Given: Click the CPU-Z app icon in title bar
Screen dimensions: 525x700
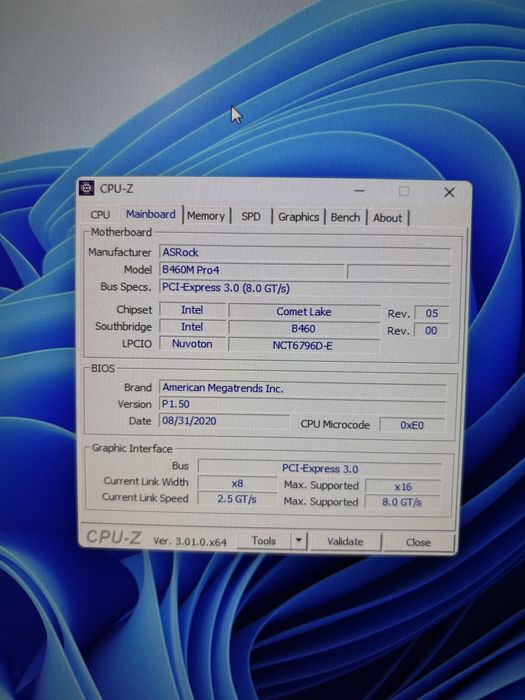Looking at the screenshot, I should 87,188.
